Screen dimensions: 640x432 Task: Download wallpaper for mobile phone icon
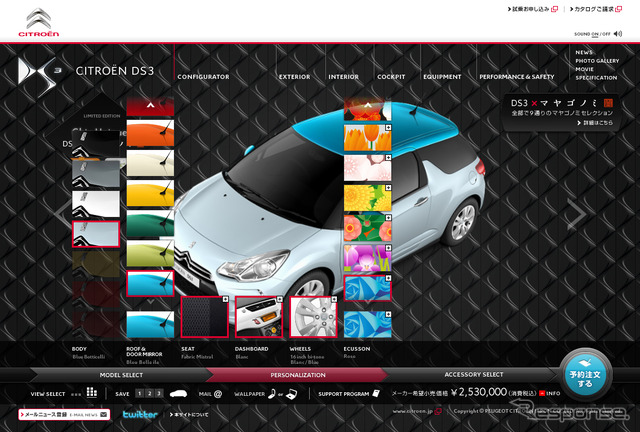coord(272,394)
